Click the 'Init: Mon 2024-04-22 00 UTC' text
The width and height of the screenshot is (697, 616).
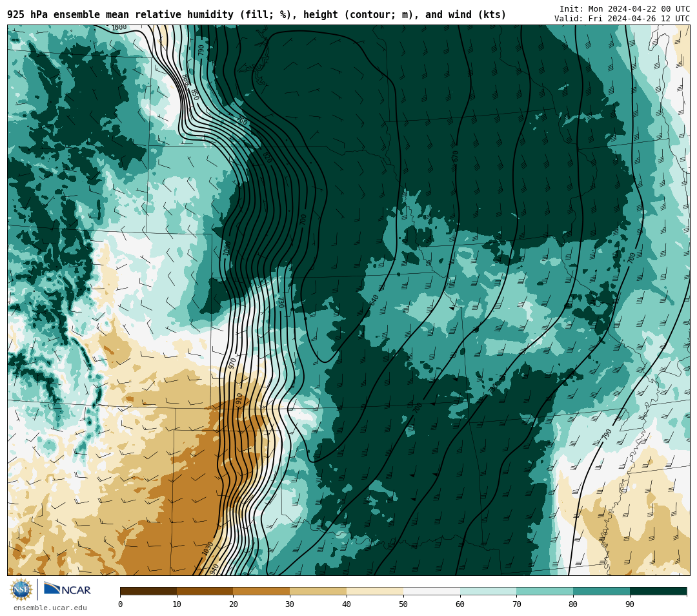click(625, 9)
